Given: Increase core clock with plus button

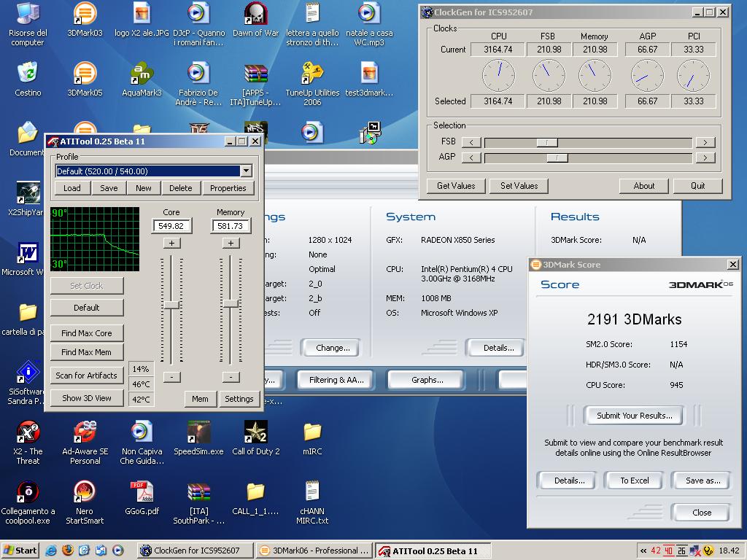Looking at the screenshot, I should [x=172, y=243].
